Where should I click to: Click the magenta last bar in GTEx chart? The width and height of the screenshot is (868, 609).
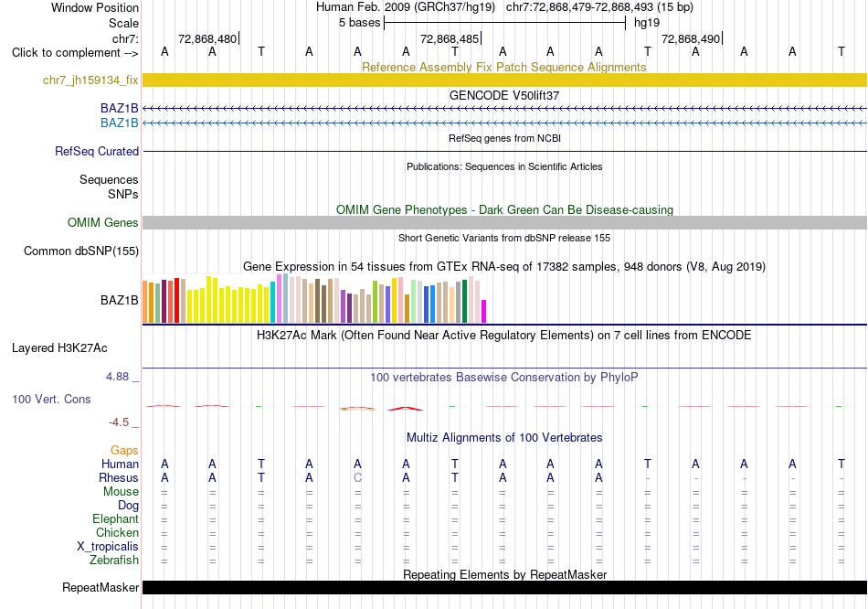coord(484,312)
